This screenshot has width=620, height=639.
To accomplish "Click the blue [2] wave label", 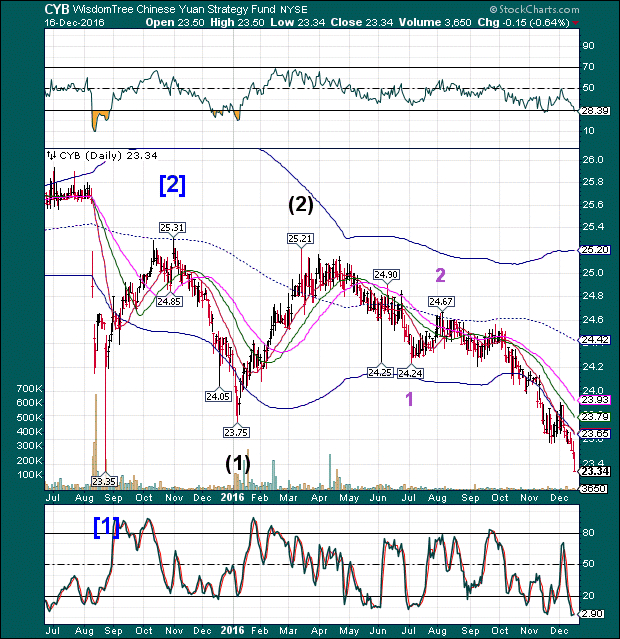I will (172, 185).
